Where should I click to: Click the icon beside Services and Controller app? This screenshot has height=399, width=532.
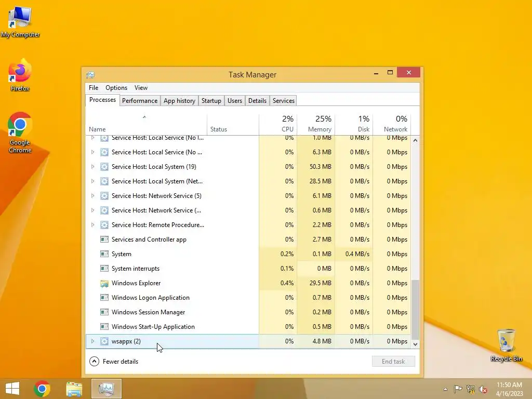coord(104,240)
